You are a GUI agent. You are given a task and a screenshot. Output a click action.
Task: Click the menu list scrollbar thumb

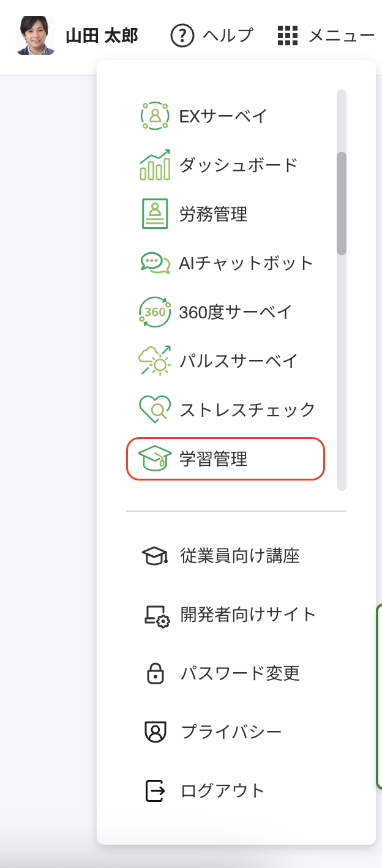[x=342, y=203]
